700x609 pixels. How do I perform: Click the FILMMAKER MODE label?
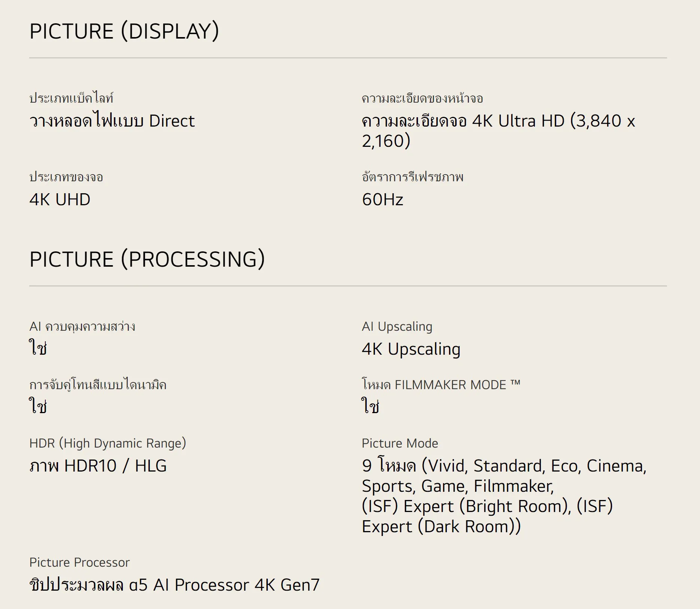pyautogui.click(x=441, y=385)
